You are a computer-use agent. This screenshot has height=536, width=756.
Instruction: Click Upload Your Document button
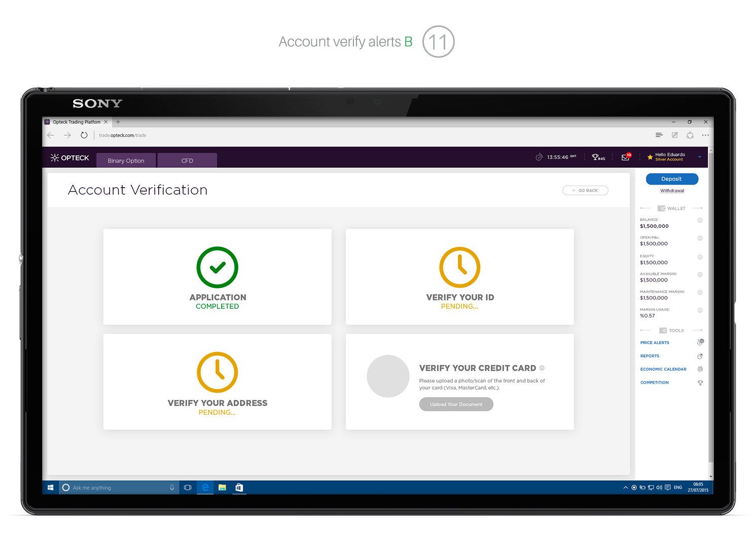pos(456,404)
